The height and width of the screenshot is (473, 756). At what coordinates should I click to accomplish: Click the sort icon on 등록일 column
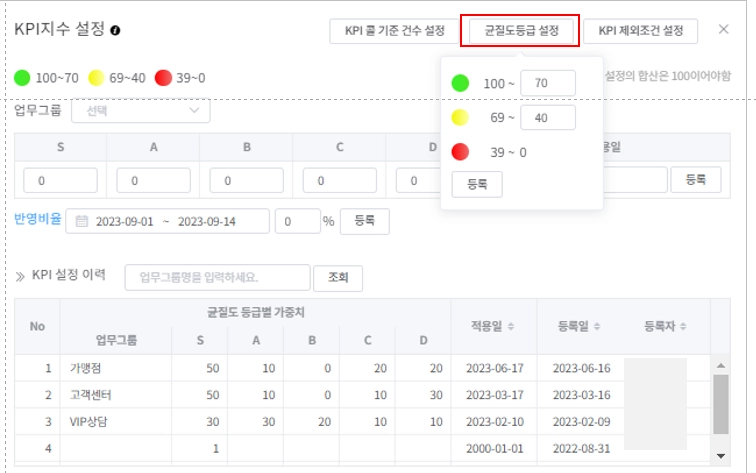click(597, 326)
